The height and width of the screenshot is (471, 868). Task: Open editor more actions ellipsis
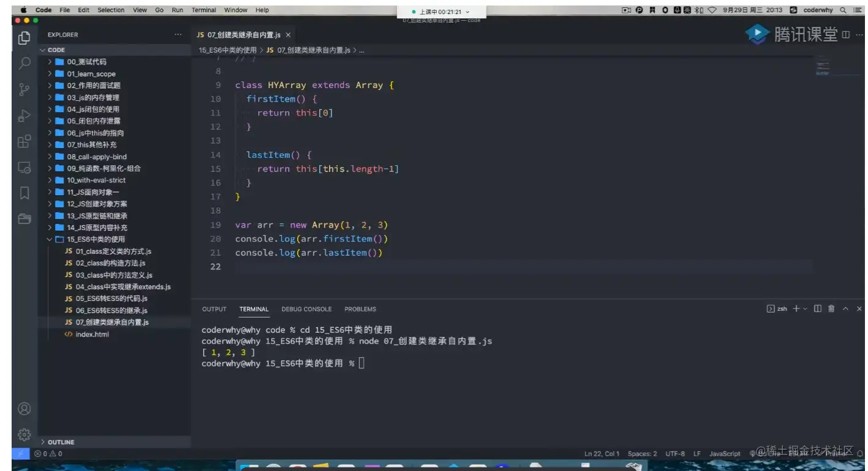pyautogui.click(x=859, y=35)
